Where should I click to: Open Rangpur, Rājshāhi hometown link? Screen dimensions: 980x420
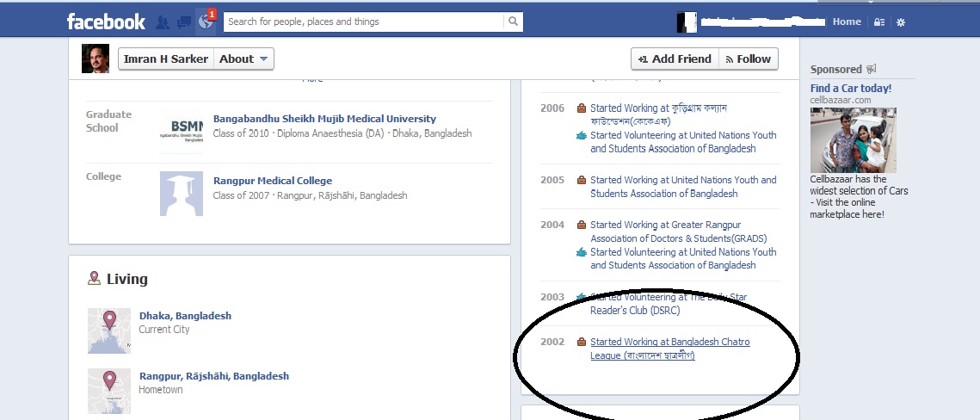click(x=214, y=376)
